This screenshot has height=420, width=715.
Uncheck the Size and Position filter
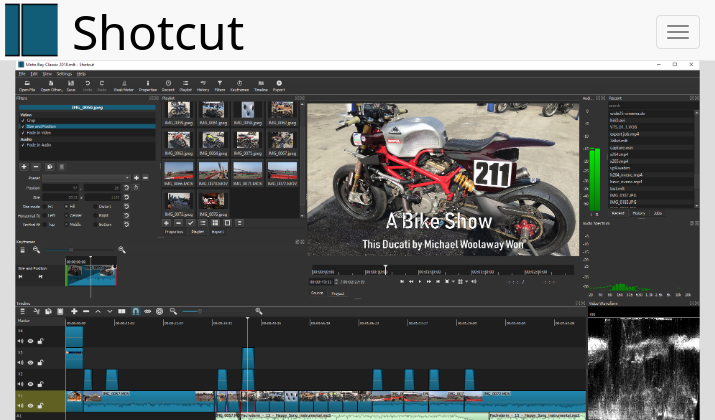click(x=23, y=127)
